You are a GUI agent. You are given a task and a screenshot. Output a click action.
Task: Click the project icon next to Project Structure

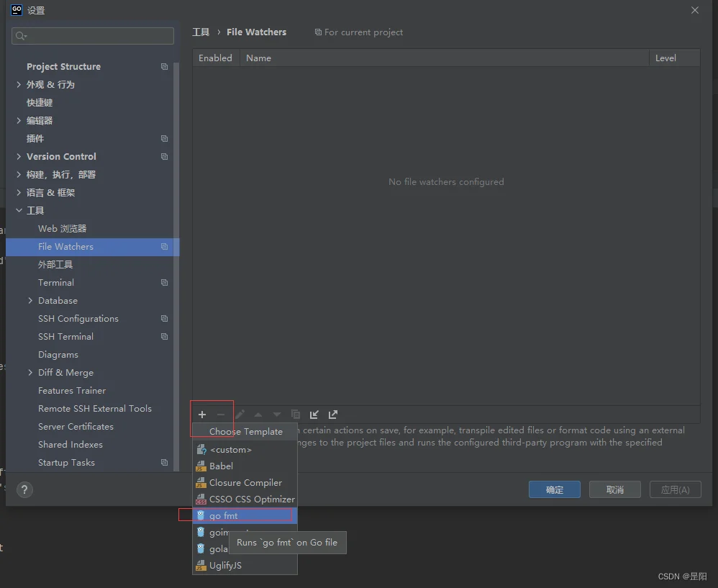[164, 66]
